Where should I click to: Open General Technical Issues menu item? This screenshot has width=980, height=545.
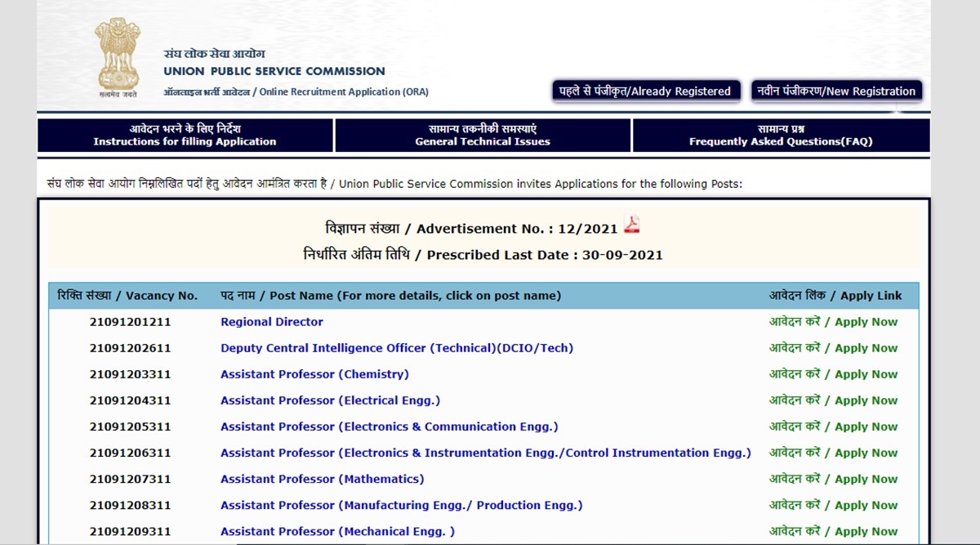click(x=483, y=136)
